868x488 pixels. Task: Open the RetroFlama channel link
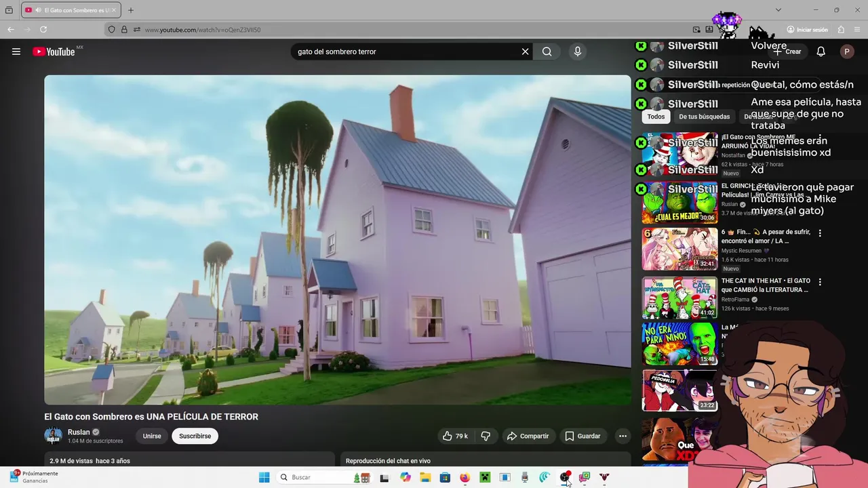736,300
